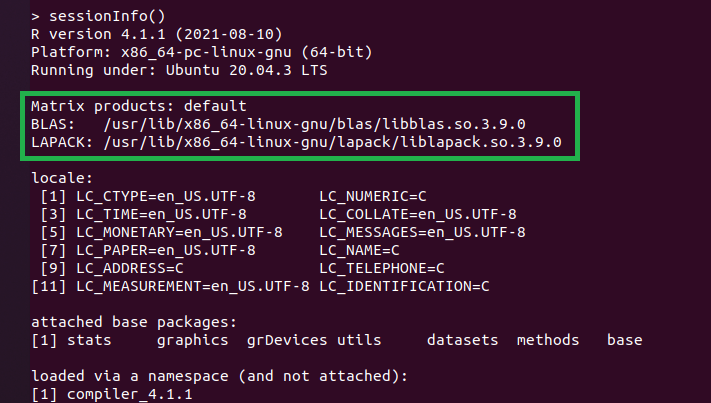Click the LC_TELEPHONE=C entry
The width and height of the screenshot is (711, 403).
coord(382,269)
